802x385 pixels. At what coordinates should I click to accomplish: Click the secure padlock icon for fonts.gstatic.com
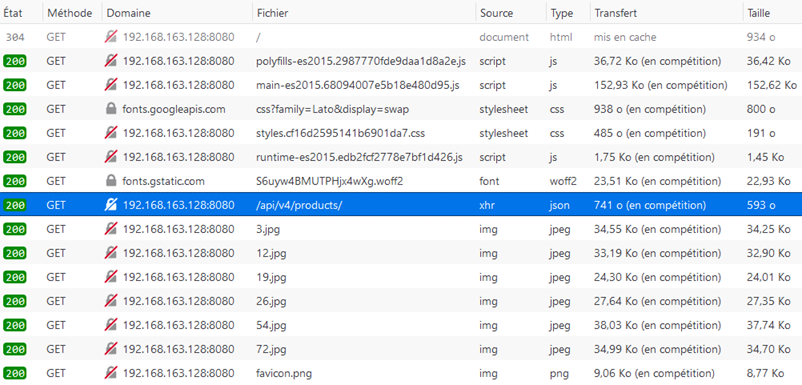pos(111,181)
